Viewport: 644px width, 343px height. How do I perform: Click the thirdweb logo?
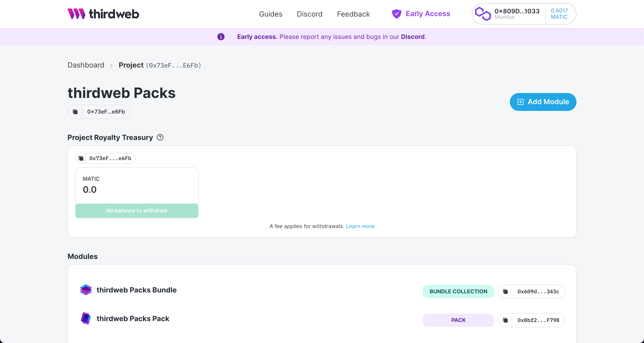[x=103, y=14]
